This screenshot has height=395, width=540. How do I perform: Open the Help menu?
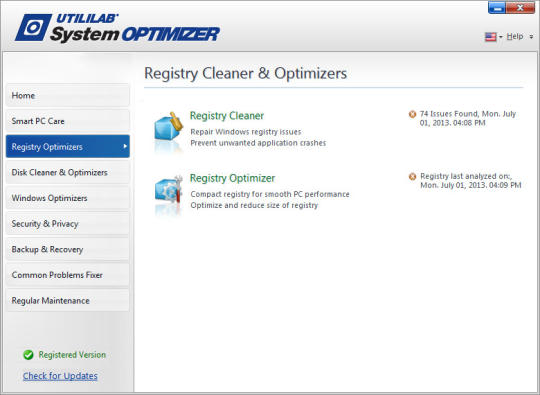(515, 36)
